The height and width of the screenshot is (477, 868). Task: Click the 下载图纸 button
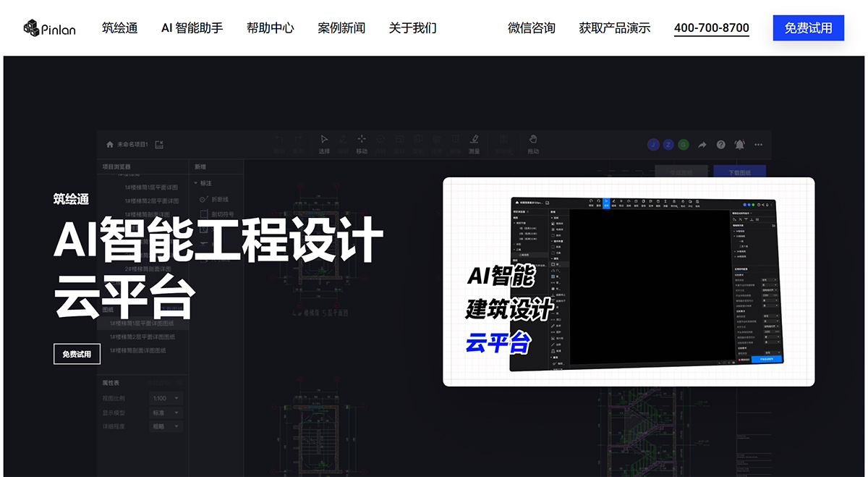740,172
